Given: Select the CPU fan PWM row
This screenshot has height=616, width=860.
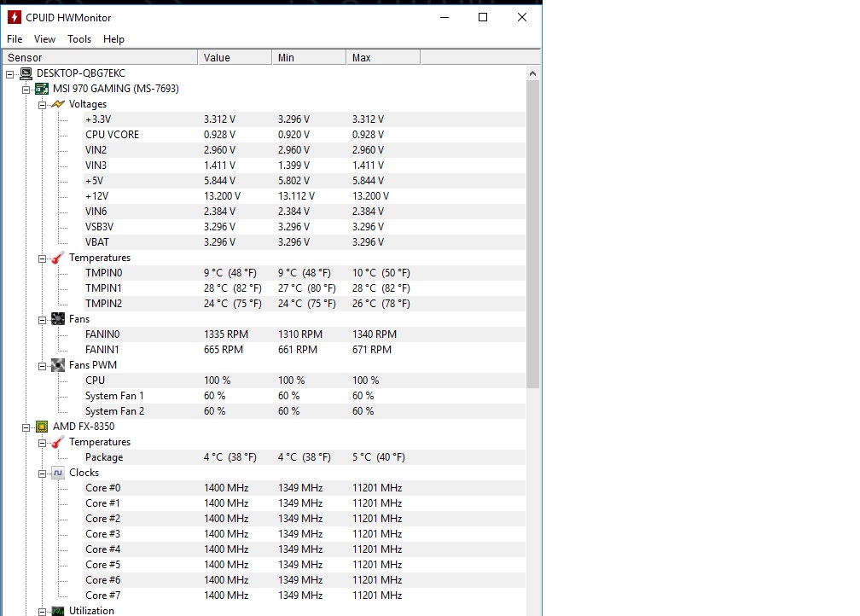Looking at the screenshot, I should pyautogui.click(x=305, y=381).
